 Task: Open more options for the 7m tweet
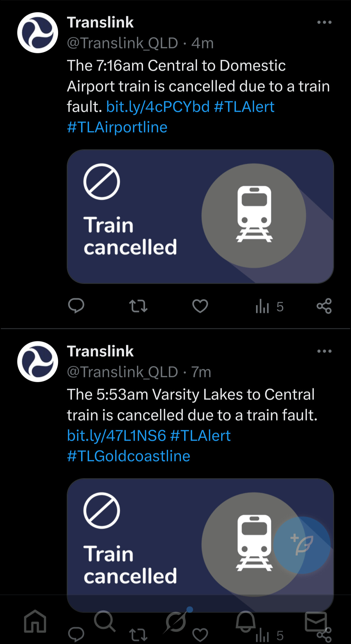click(x=324, y=351)
